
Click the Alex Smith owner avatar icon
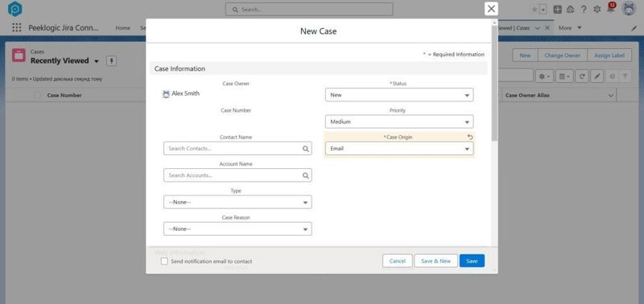click(166, 94)
